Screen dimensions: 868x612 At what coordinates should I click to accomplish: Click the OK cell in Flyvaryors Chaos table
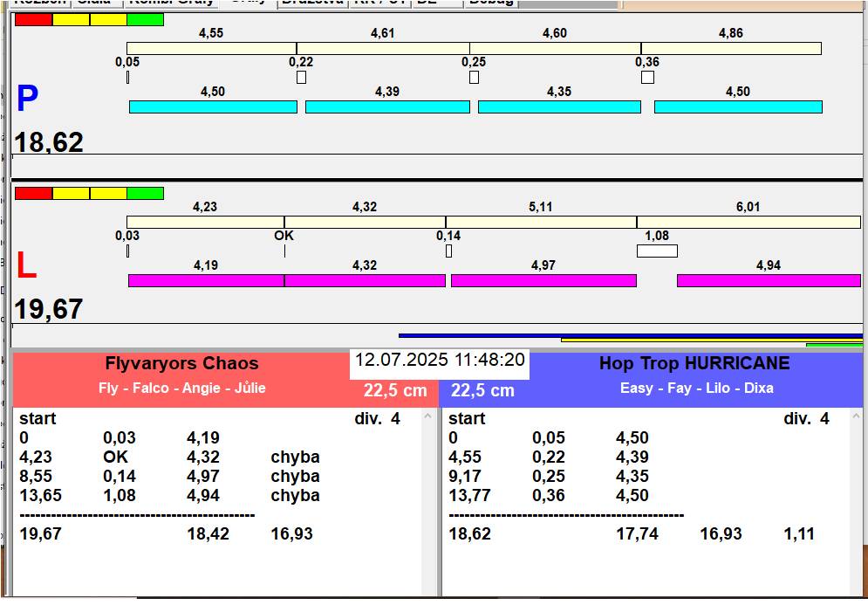116,457
